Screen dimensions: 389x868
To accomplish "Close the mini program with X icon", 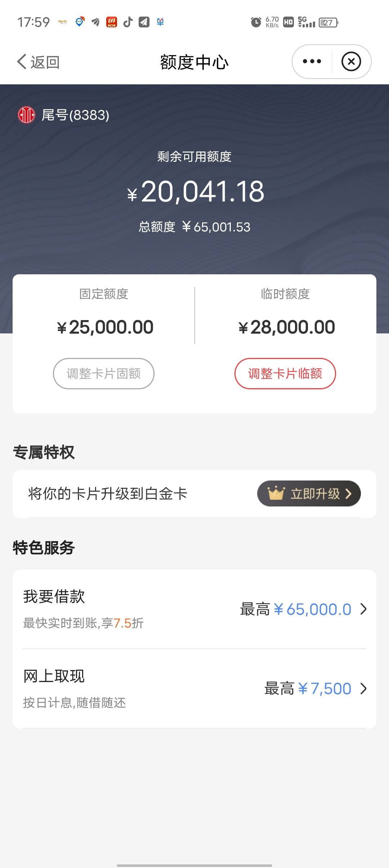I will (351, 62).
